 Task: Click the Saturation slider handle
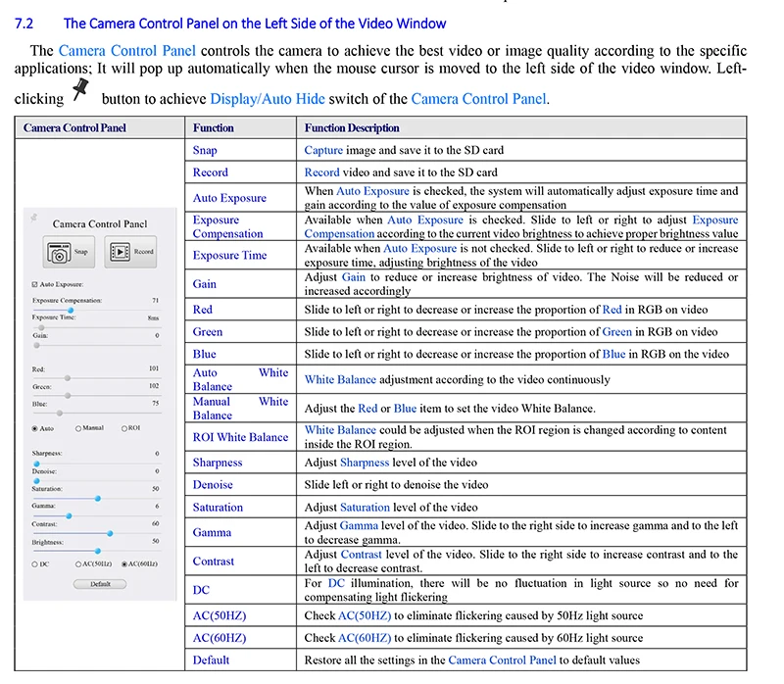97,498
